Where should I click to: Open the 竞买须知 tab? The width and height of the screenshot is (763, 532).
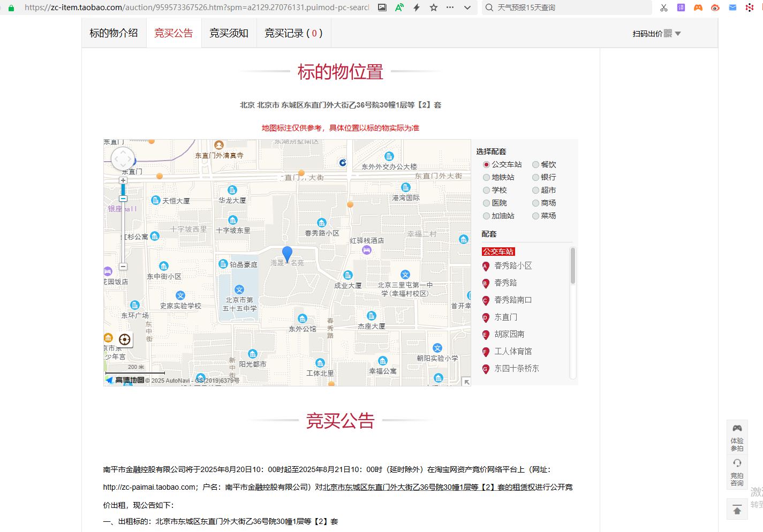[229, 33]
